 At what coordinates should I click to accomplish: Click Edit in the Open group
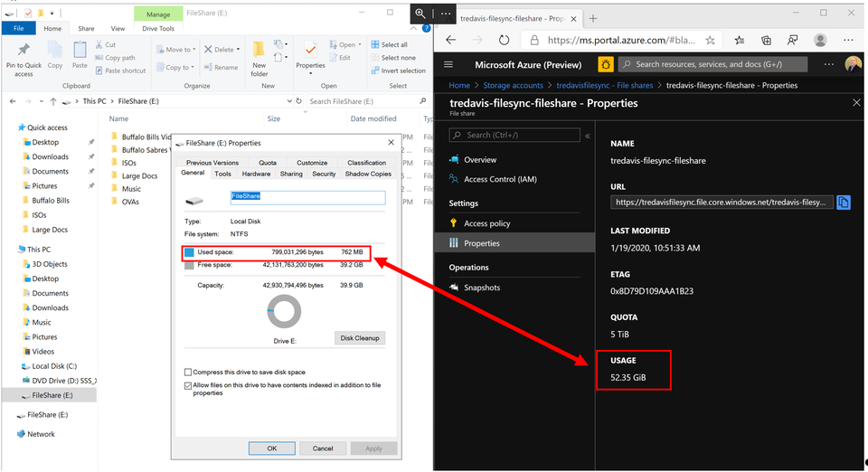(340, 58)
